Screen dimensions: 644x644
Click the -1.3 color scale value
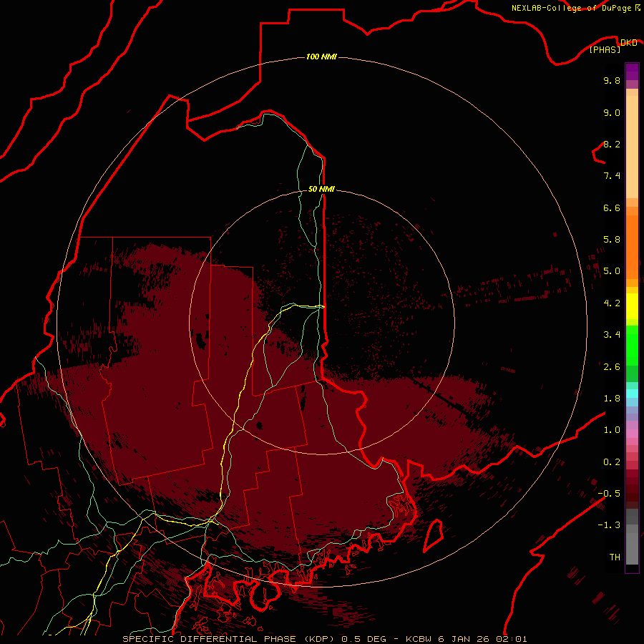pyautogui.click(x=609, y=525)
